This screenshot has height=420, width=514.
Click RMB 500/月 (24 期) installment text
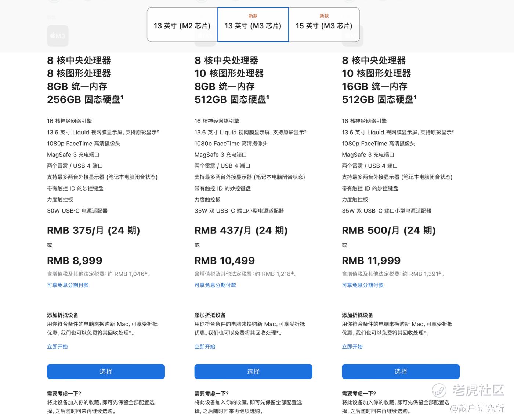pyautogui.click(x=389, y=231)
